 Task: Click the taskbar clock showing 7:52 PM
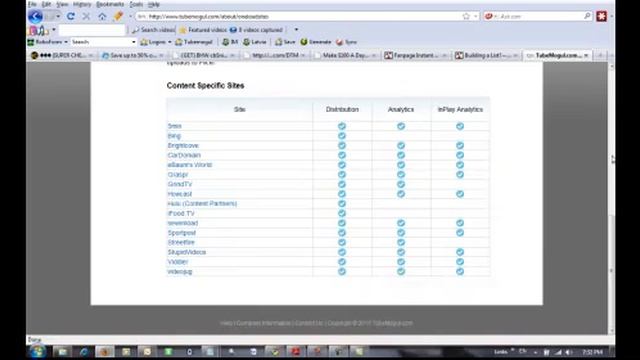point(592,352)
